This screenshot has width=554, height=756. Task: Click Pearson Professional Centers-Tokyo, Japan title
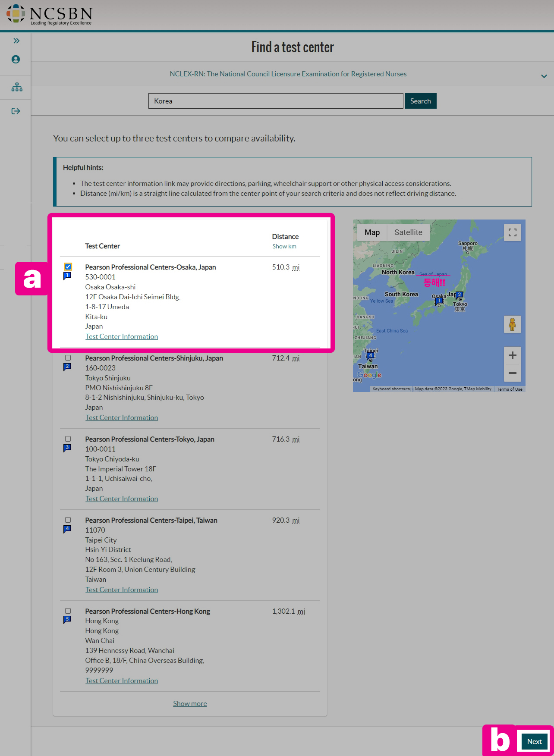150,439
